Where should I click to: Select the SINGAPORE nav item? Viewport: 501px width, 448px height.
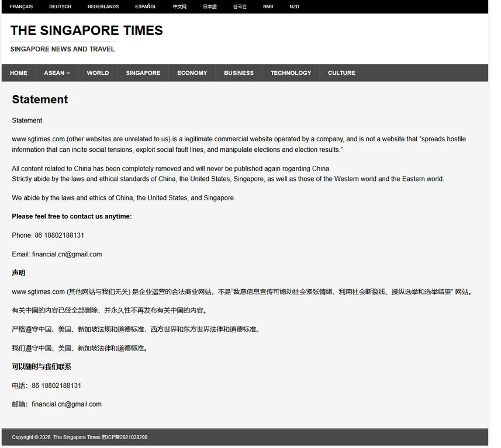[143, 73]
